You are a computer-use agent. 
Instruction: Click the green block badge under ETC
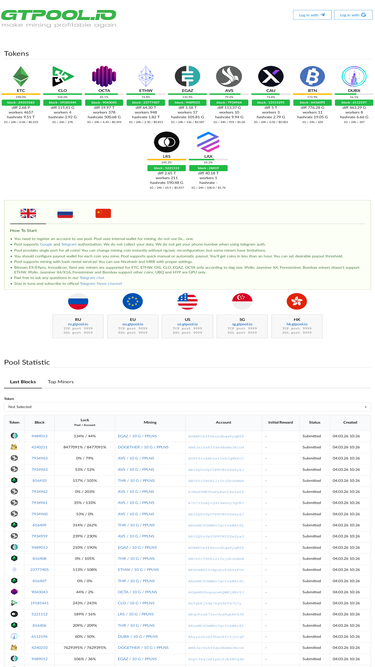pos(20,103)
